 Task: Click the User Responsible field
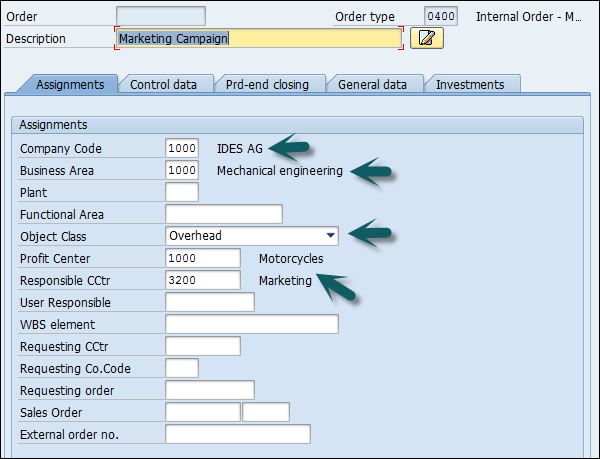pos(210,302)
